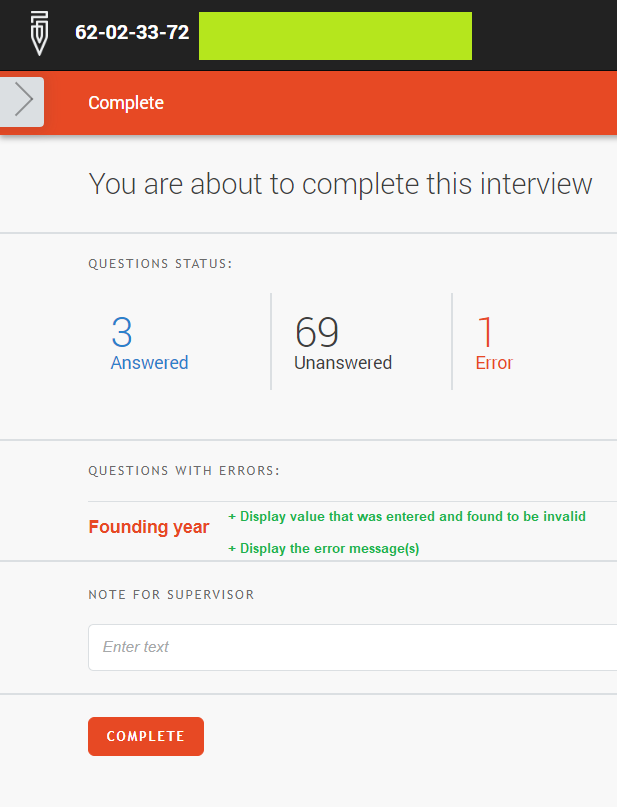The image size is (617, 807).
Task: Jump to the Founding year error question
Action: pos(148,527)
